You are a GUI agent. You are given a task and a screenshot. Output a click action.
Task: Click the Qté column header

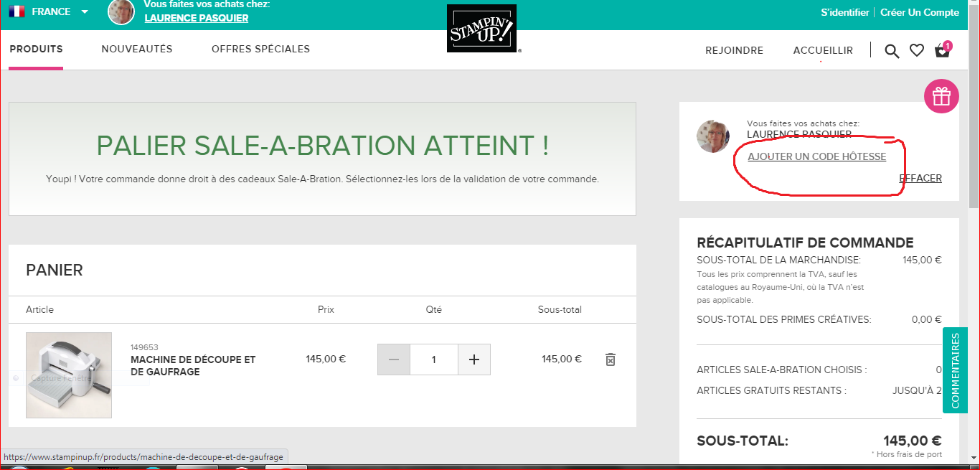433,309
